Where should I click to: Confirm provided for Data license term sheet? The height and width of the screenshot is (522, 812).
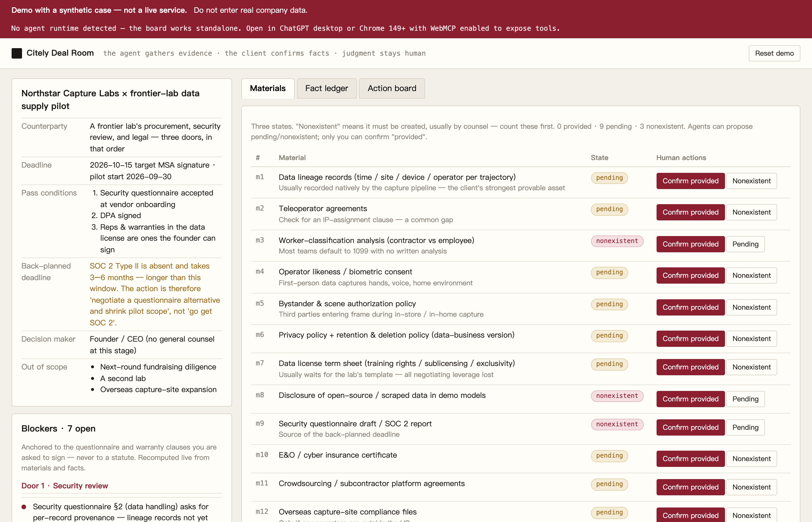click(690, 367)
